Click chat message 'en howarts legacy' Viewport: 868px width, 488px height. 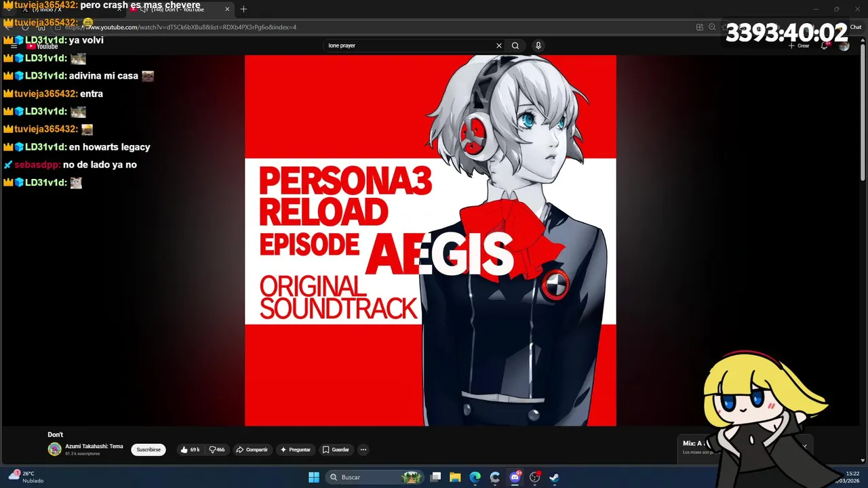pyautogui.click(x=110, y=147)
